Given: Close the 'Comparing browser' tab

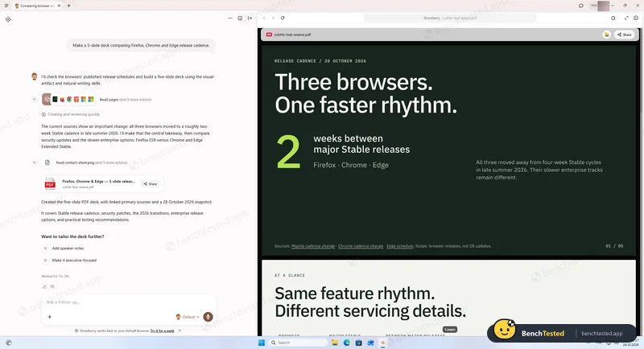Looking at the screenshot, I should pyautogui.click(x=59, y=6).
